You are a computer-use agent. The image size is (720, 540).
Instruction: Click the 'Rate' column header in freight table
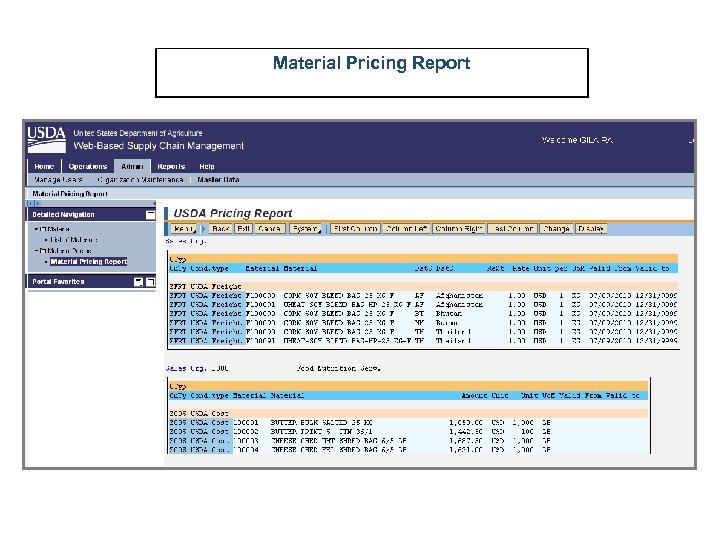[x=521, y=269]
